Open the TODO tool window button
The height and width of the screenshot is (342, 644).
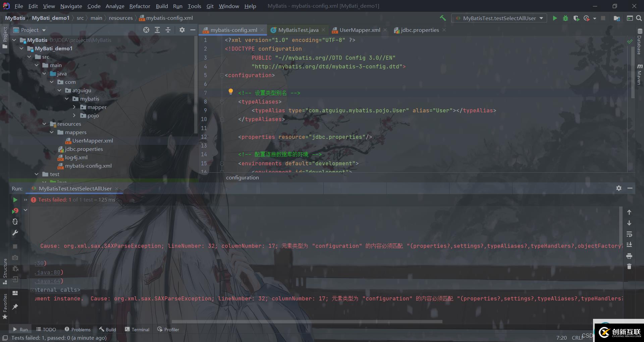click(x=46, y=330)
